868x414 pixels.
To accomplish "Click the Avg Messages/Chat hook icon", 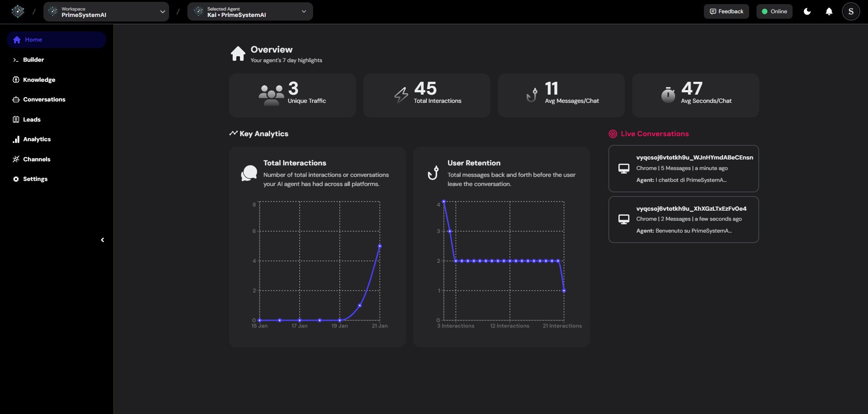I will (532, 95).
